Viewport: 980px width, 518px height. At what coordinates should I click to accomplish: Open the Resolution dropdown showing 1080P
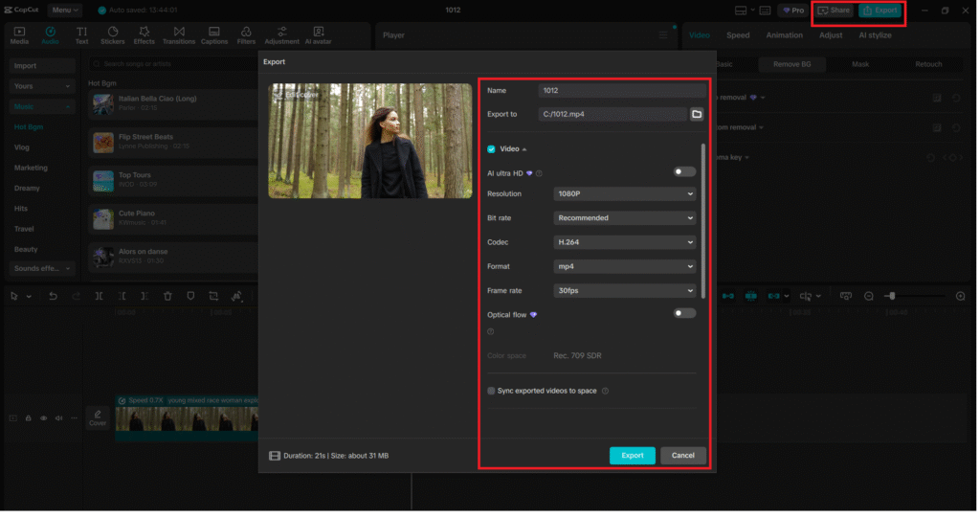[x=625, y=194]
